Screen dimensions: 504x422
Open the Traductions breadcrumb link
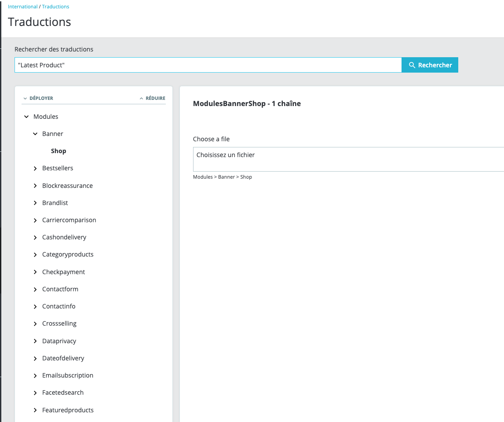[55, 7]
